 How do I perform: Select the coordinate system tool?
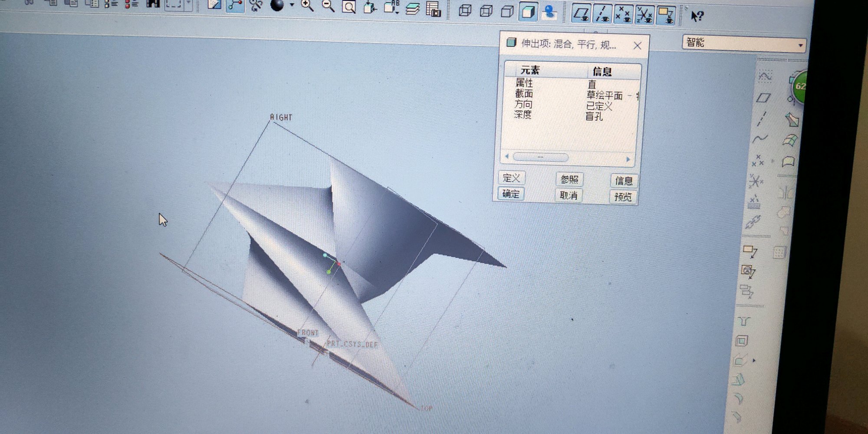(x=756, y=181)
